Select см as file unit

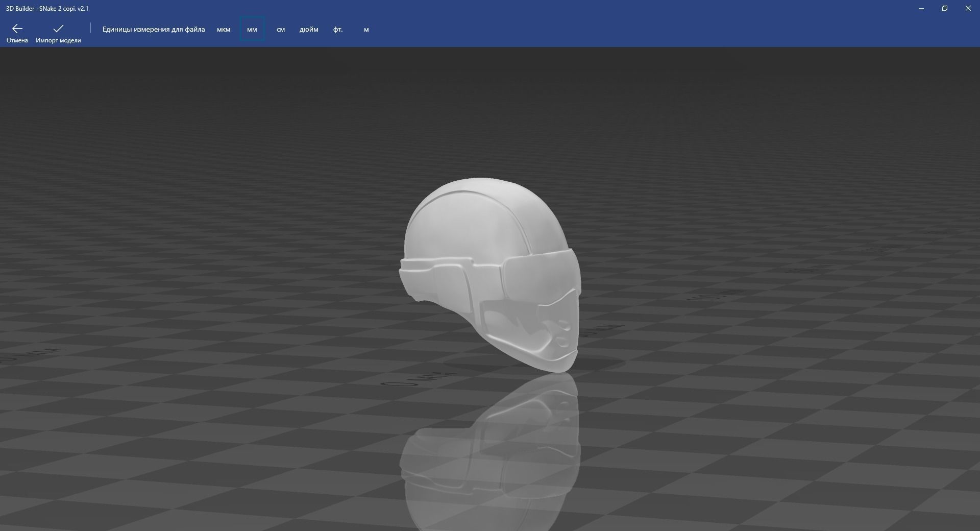click(281, 30)
